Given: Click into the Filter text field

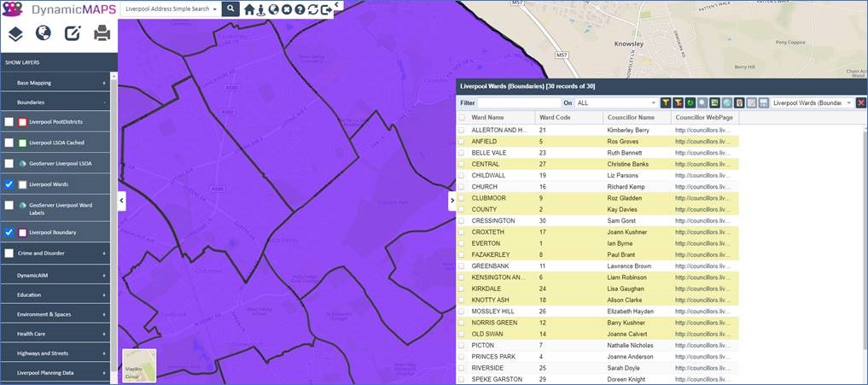Looking at the screenshot, I should (x=519, y=103).
